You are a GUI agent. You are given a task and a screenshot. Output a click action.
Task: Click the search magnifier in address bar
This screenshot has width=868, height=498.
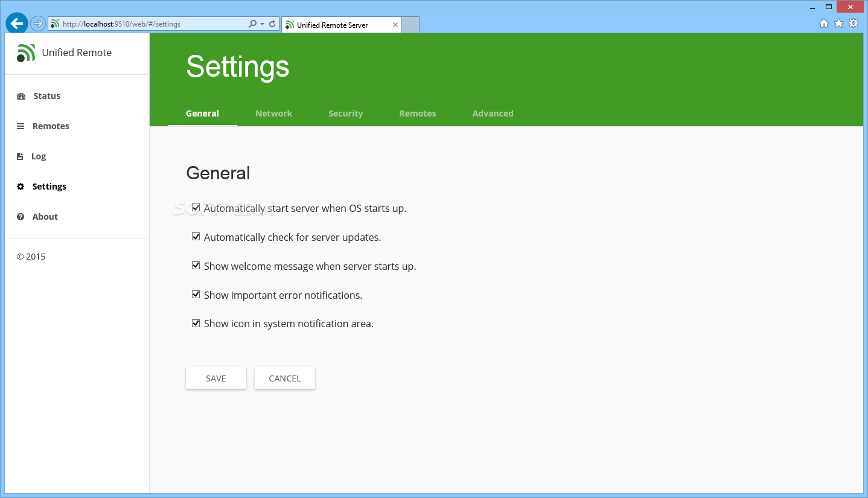coord(253,24)
